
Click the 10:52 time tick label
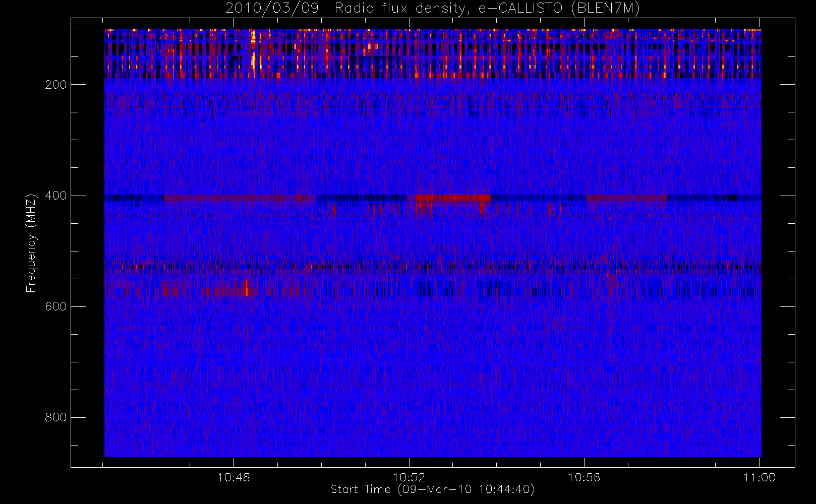point(409,477)
